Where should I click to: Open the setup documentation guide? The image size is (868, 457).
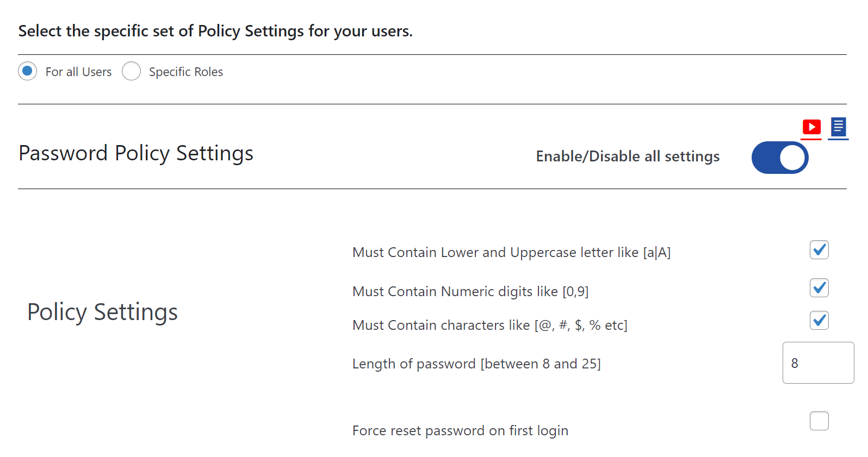(838, 127)
